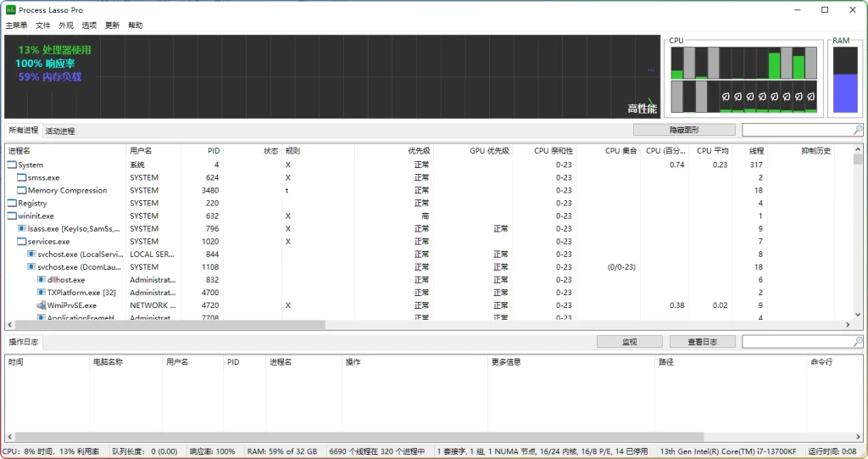This screenshot has width=868, height=459.
Task: Open the 更新 menu
Action: 113,25
